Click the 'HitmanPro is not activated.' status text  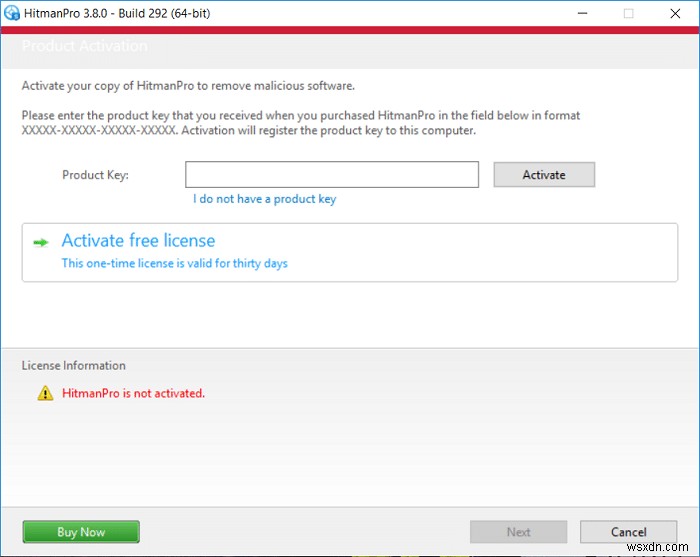pyautogui.click(x=133, y=393)
